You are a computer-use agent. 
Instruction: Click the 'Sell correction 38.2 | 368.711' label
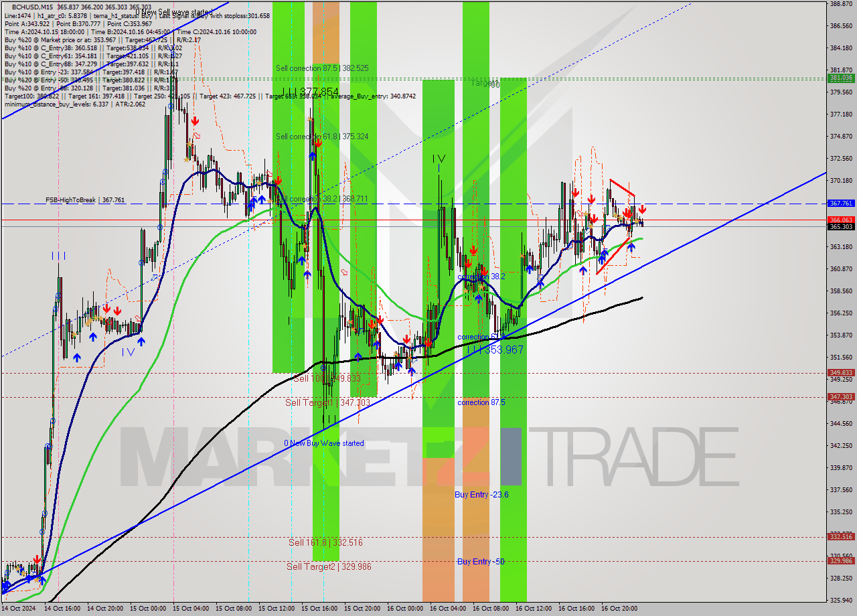pos(322,199)
